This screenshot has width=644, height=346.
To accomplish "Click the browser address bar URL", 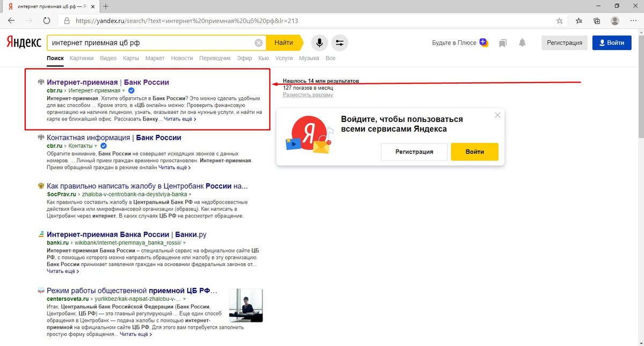I will click(187, 21).
